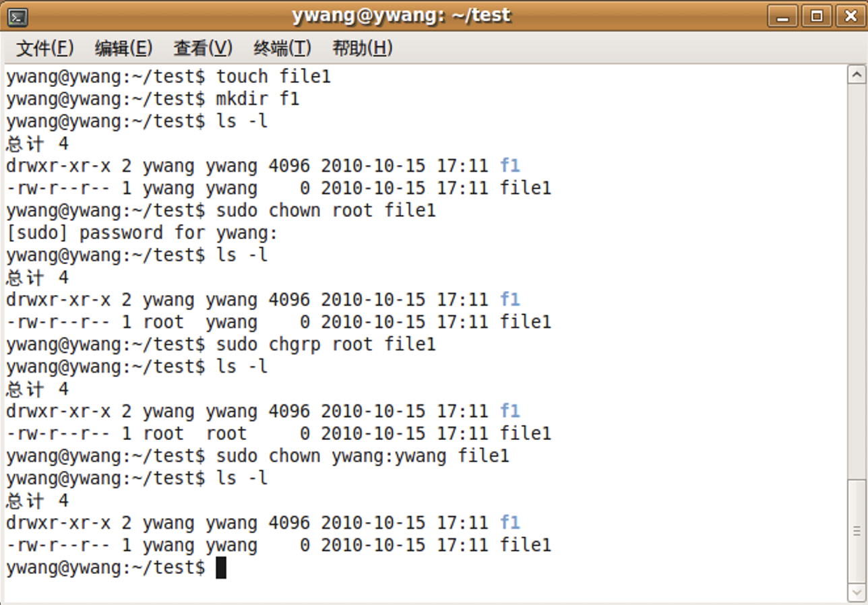Click the 'sudo chgrp root file1' command
868x605 pixels.
tap(326, 344)
